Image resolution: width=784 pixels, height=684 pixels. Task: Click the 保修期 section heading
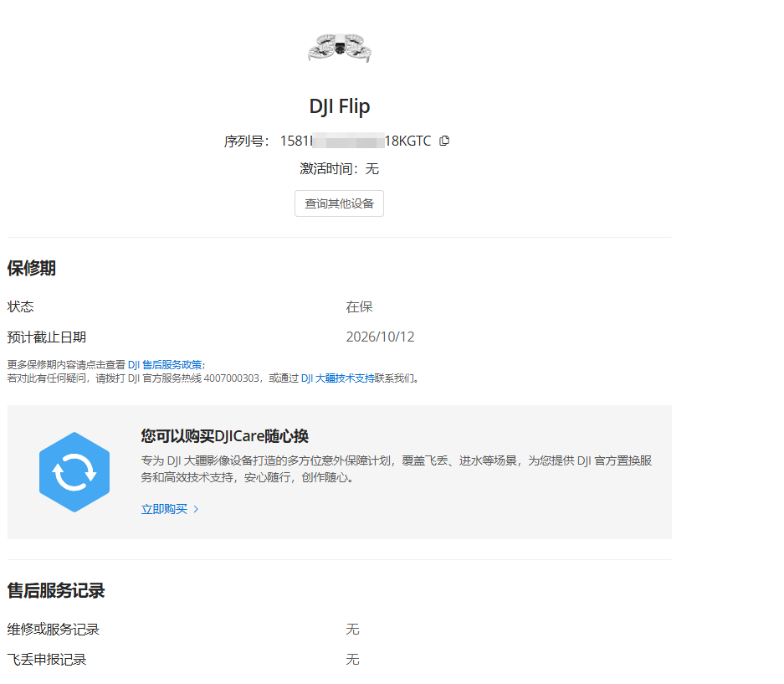coord(32,268)
